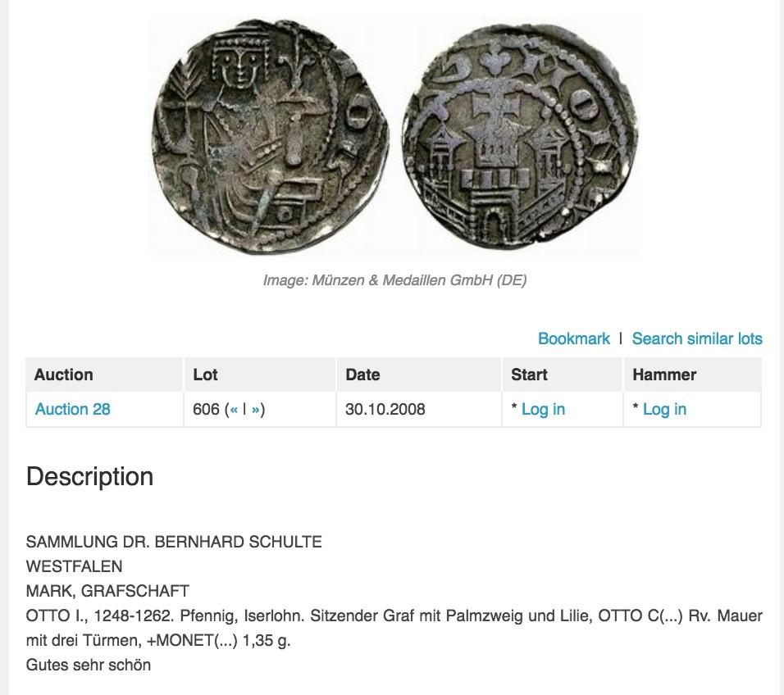Open Search similar lots
The height and width of the screenshot is (695, 784).
point(696,338)
